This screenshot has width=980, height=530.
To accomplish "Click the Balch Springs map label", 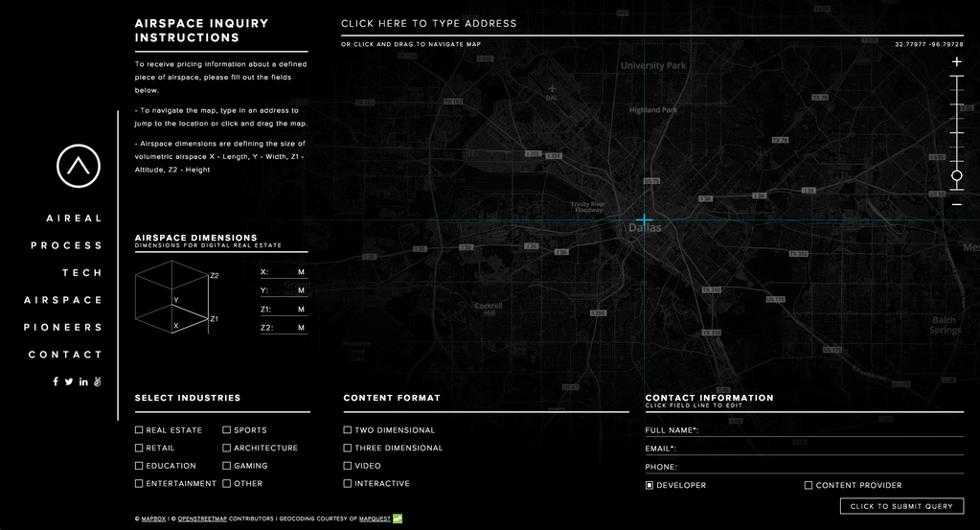I will (x=945, y=325).
